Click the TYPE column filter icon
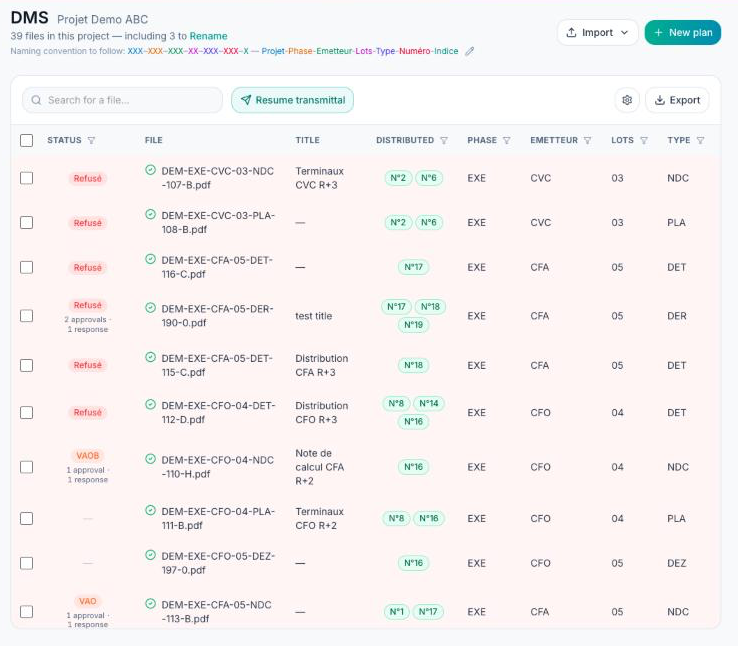The image size is (738, 646). [700, 140]
